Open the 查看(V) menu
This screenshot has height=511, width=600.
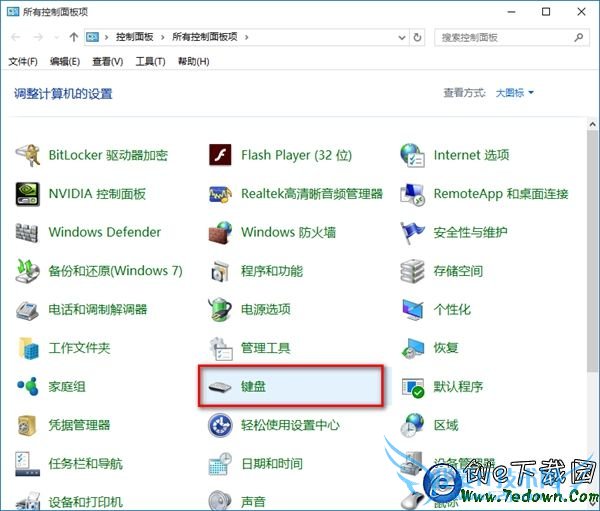pos(108,61)
